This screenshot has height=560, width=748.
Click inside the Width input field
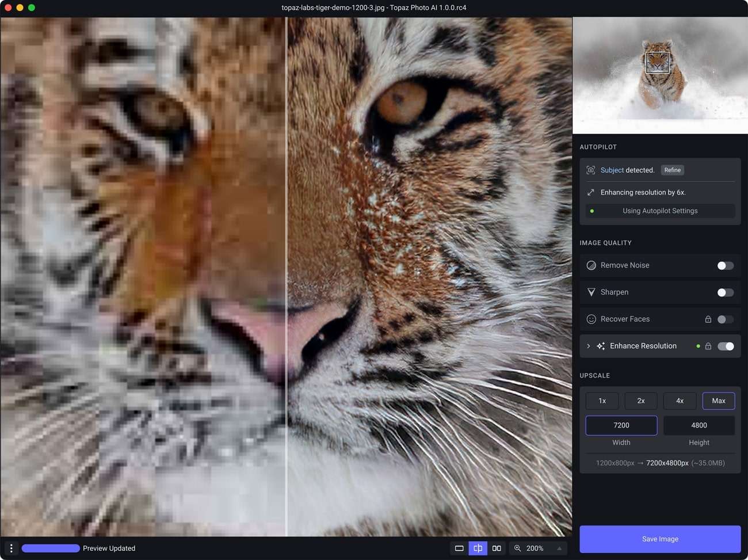coord(621,425)
